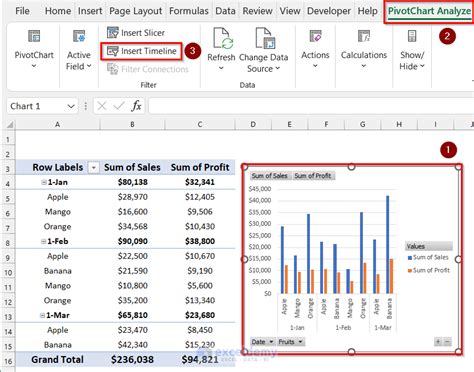Select column C header

click(200, 125)
